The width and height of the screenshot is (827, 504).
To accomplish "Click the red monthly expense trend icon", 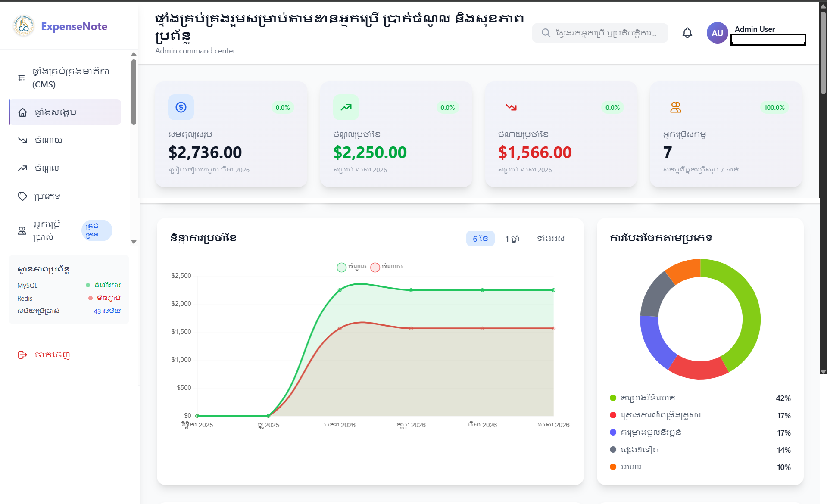I will pyautogui.click(x=511, y=107).
